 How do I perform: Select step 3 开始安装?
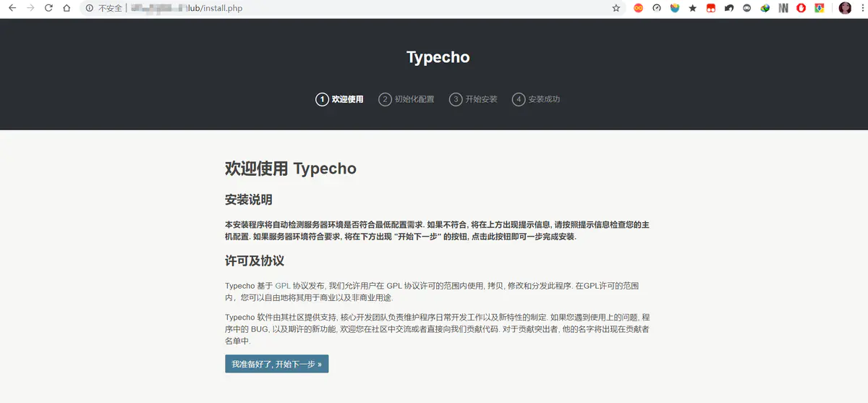(x=473, y=99)
